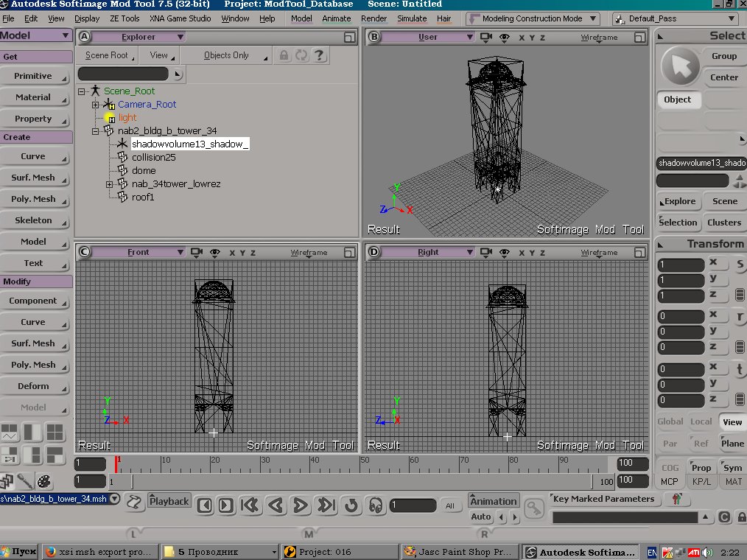Click the Clusters button
The image size is (747, 560).
click(724, 223)
